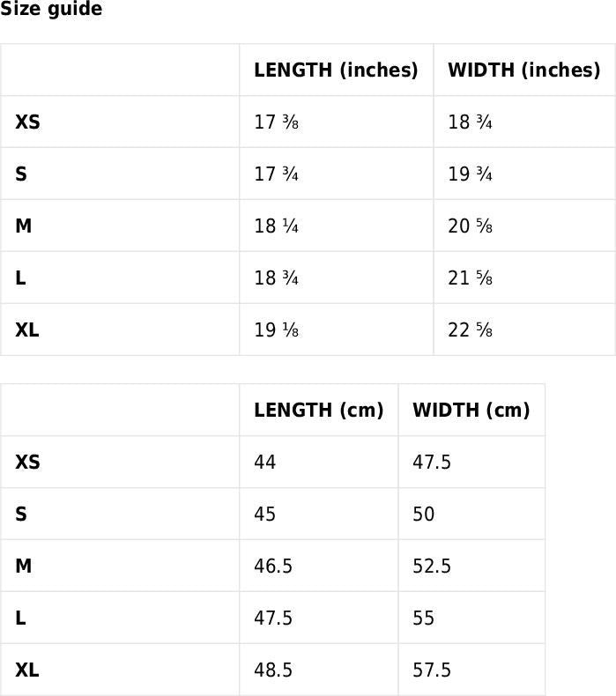This screenshot has width=616, height=696.
Task: Click the 47.5 width cell for XS
Action: 432,463
